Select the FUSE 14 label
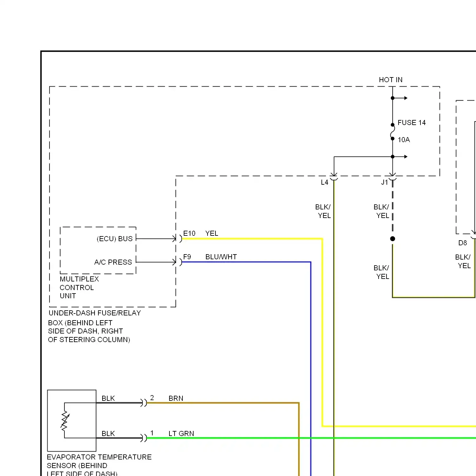This screenshot has height=476, width=476. [x=412, y=122]
